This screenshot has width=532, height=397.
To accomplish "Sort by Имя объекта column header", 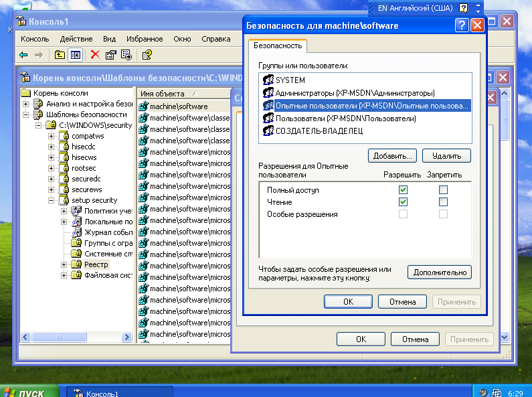I will (x=183, y=94).
